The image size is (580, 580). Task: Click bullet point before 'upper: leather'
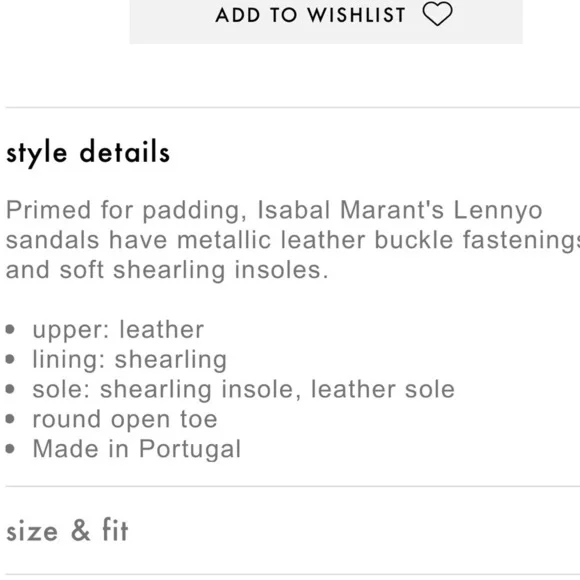tap(10, 329)
